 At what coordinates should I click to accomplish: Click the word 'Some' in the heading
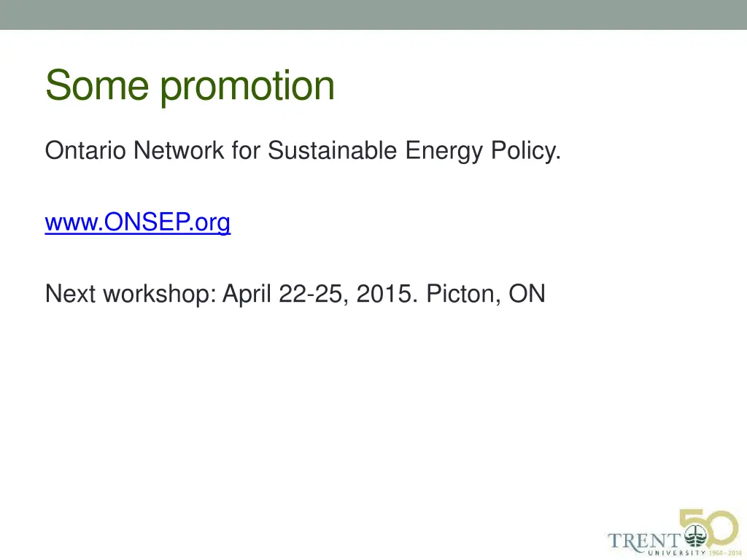coord(97,85)
